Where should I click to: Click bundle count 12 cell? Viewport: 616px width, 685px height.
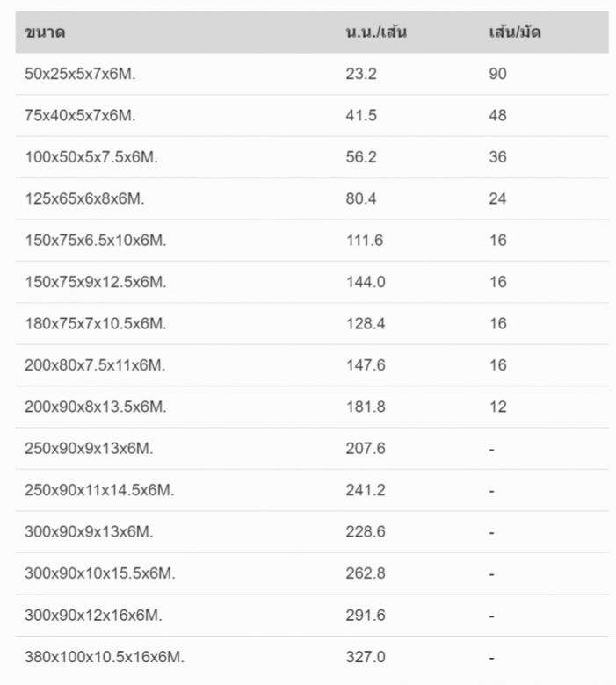coord(497,407)
